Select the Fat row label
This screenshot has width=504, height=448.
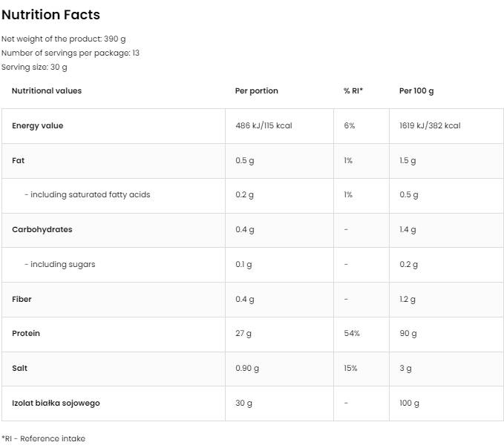tap(19, 160)
